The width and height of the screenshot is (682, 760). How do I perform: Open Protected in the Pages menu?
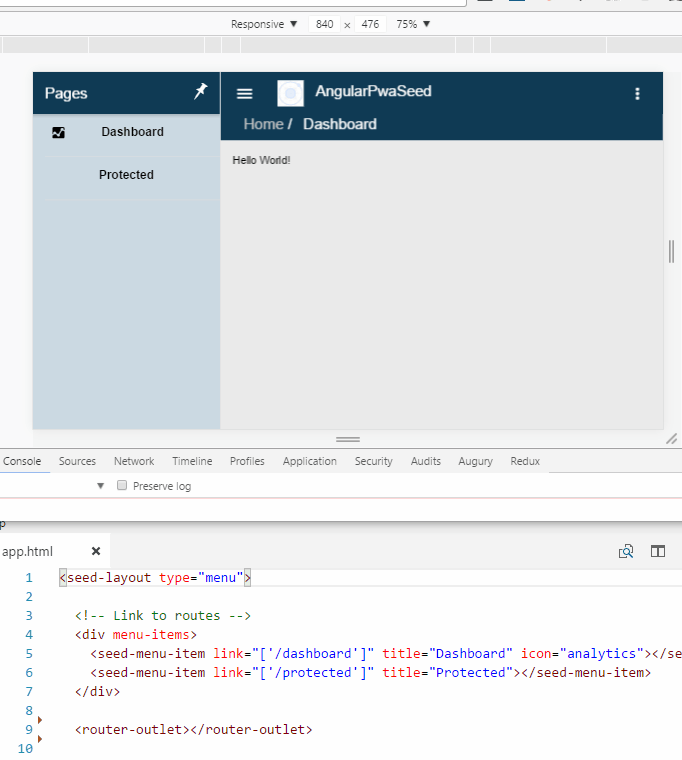point(126,174)
